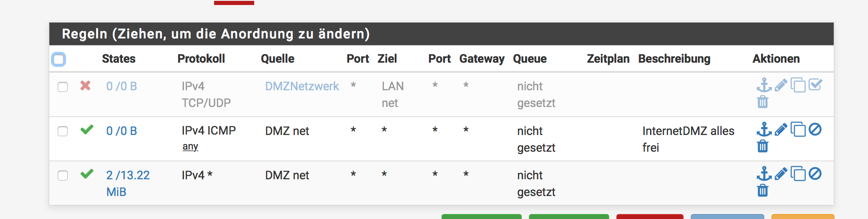
Task: Click the ICMP 'any' subtype link
Action: 190,147
